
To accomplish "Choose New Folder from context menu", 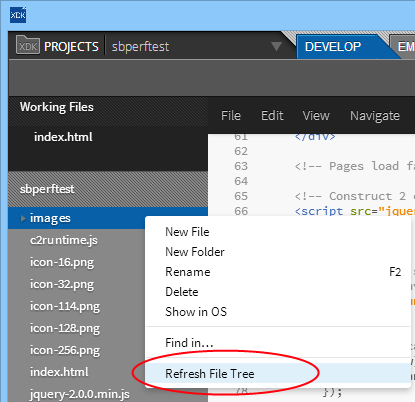I will tap(278, 252).
